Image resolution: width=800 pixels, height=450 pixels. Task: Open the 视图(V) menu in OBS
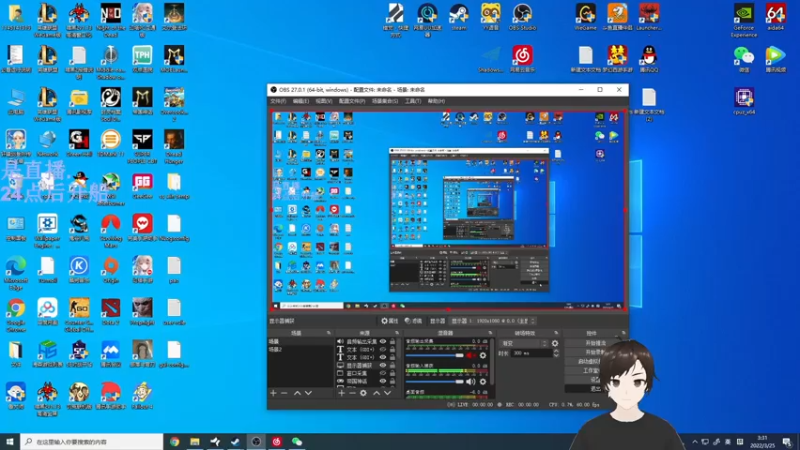point(324,101)
